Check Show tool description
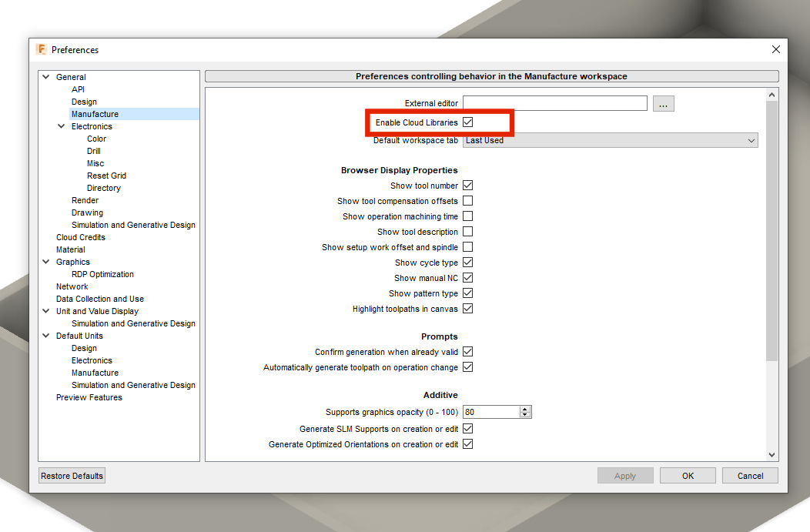 tap(467, 232)
